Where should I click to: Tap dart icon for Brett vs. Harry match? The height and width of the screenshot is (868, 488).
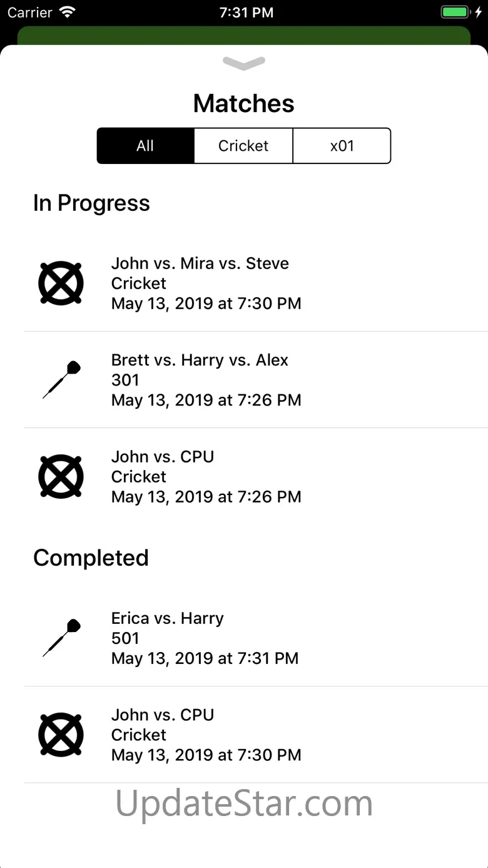click(61, 380)
